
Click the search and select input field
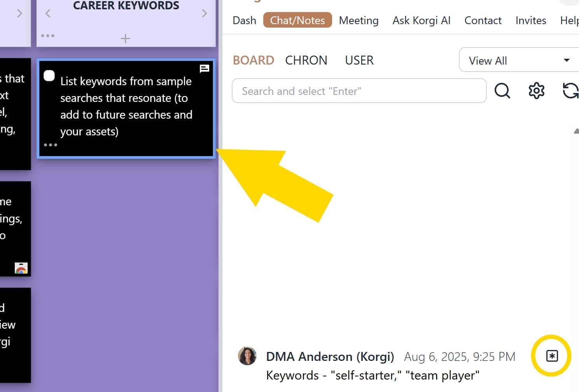(359, 91)
